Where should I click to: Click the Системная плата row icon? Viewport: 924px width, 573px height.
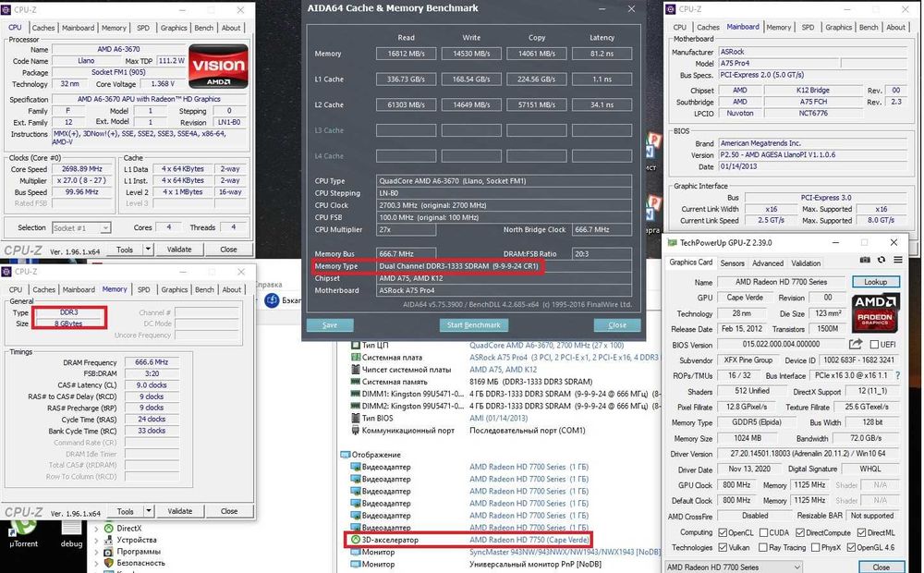pos(356,358)
